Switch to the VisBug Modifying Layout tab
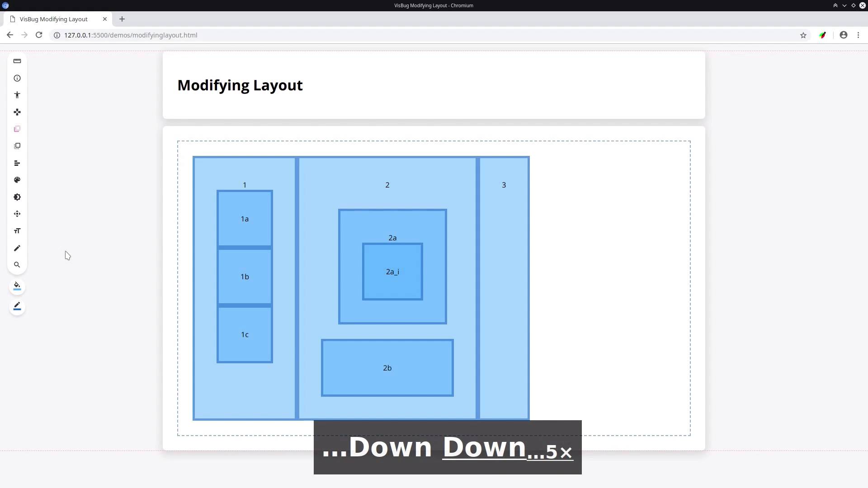 pyautogui.click(x=53, y=19)
